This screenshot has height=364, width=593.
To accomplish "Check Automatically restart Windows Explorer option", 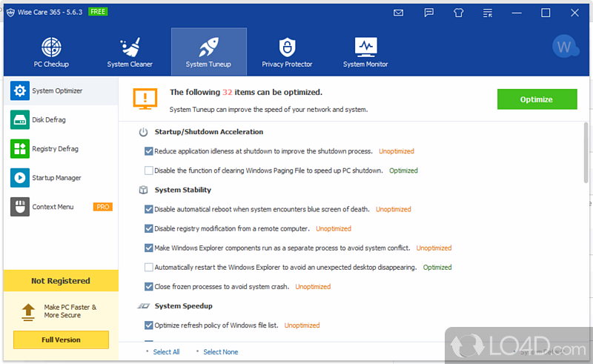I will pyautogui.click(x=149, y=268).
